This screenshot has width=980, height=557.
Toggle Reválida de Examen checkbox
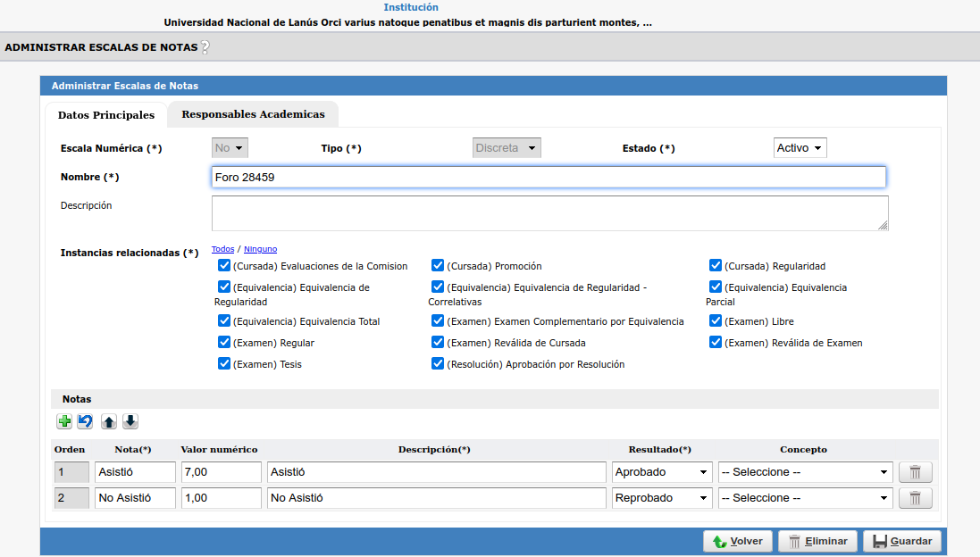click(716, 342)
